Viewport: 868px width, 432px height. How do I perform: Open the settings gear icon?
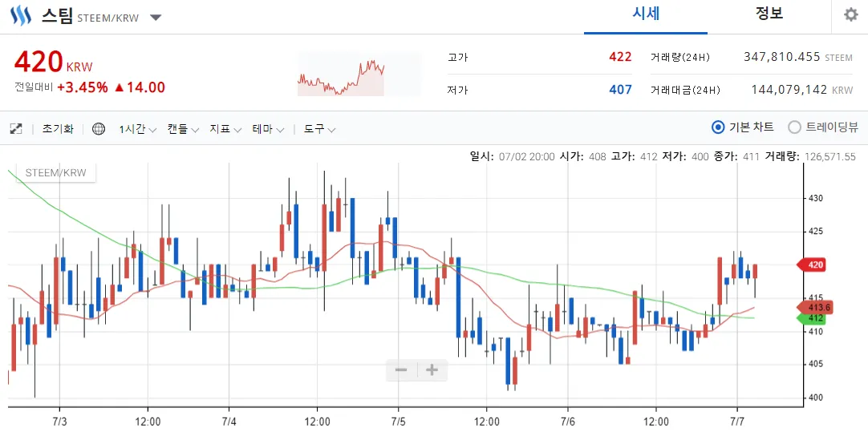[851, 15]
